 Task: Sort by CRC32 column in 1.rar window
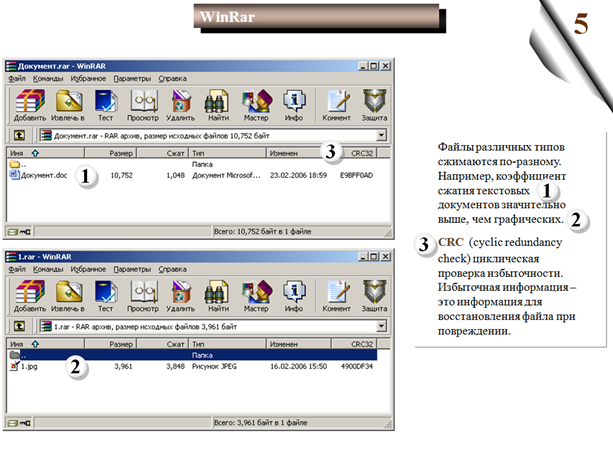click(x=355, y=344)
